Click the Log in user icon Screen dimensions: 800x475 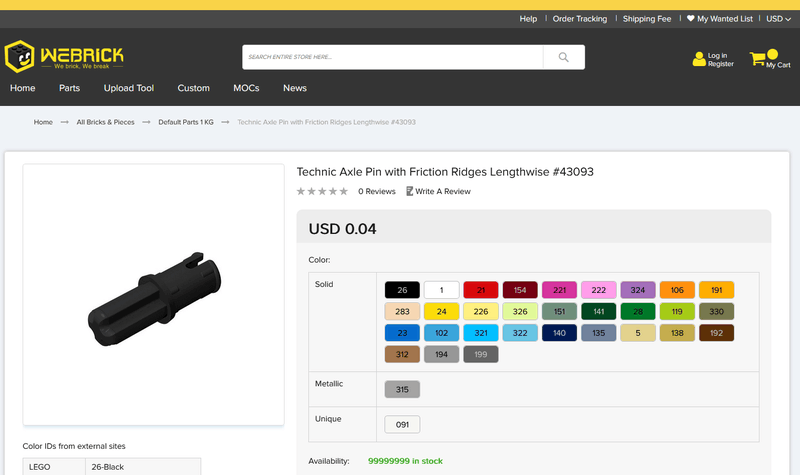(x=699, y=59)
